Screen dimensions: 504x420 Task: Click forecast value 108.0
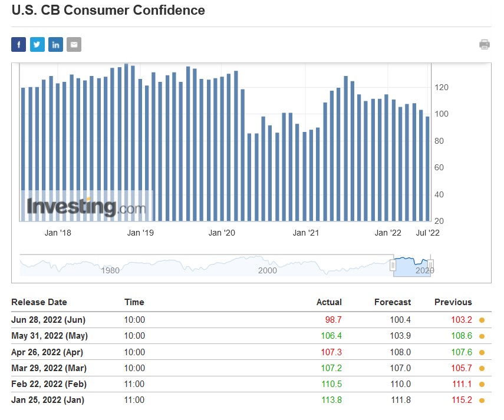400,352
